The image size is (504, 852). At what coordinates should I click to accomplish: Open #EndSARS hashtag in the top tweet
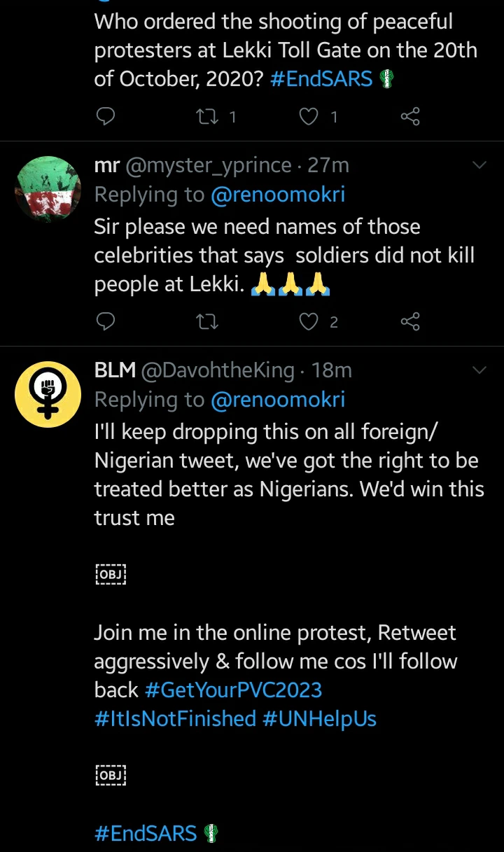(x=321, y=79)
